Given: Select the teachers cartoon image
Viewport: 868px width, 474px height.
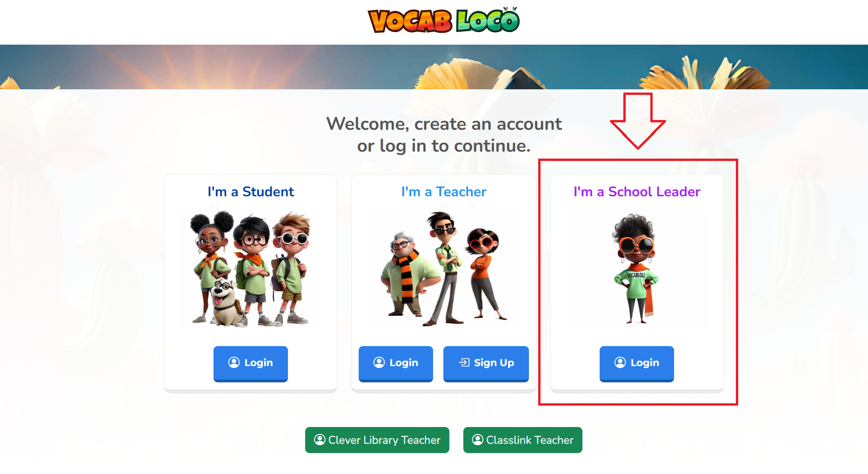Looking at the screenshot, I should click(x=443, y=268).
